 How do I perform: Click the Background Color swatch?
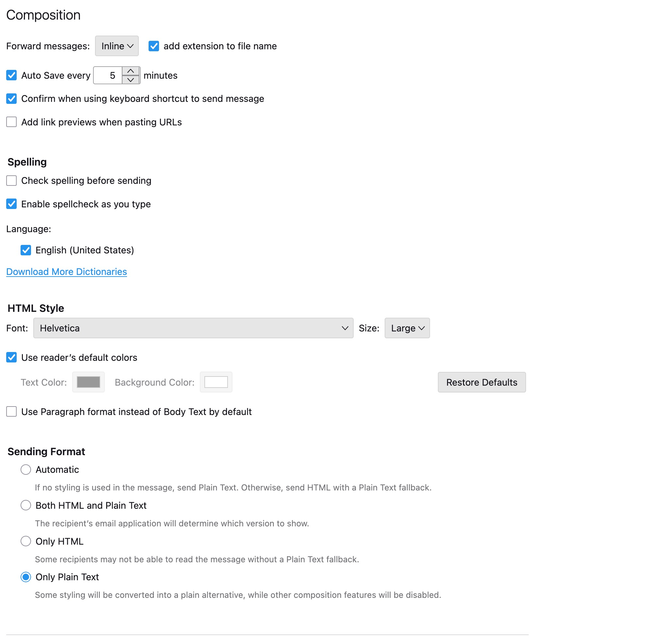216,382
